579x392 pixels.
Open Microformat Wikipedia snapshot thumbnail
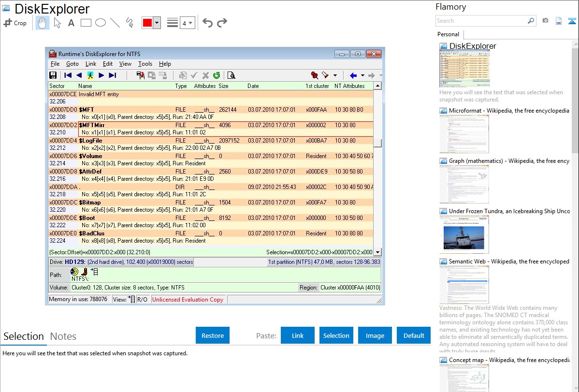(x=464, y=134)
